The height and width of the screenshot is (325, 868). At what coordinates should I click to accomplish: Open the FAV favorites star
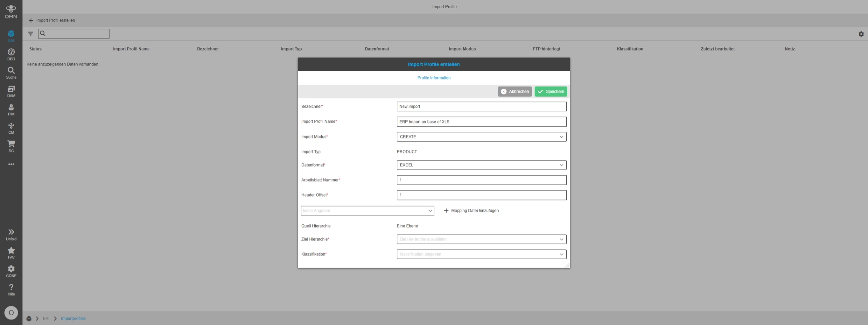[11, 253]
